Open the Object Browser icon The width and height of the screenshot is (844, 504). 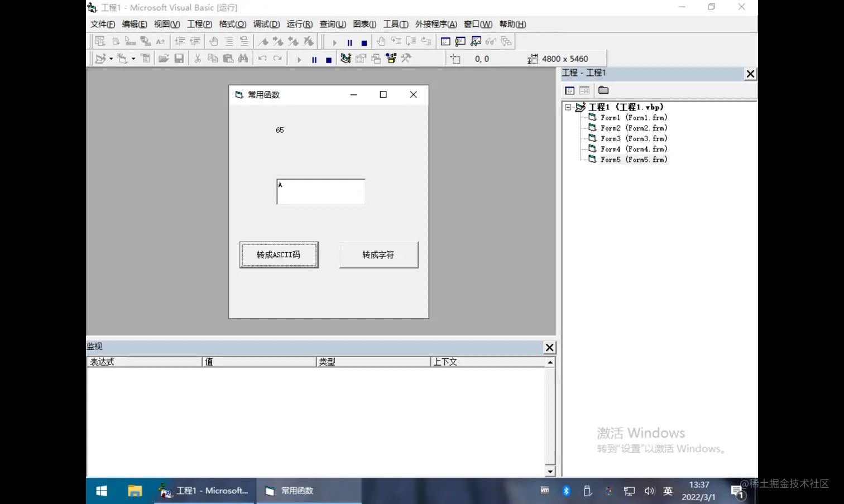[391, 58]
